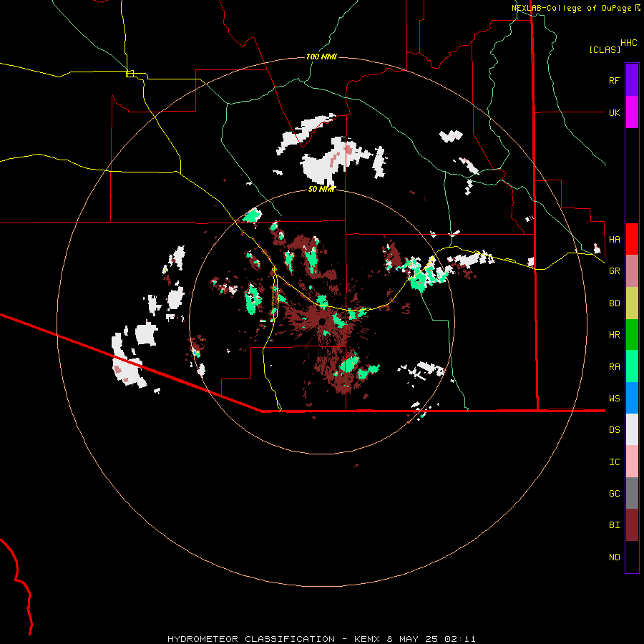Click the 50 NMI range ring label
Screen dimensions: 644x644
(321, 189)
